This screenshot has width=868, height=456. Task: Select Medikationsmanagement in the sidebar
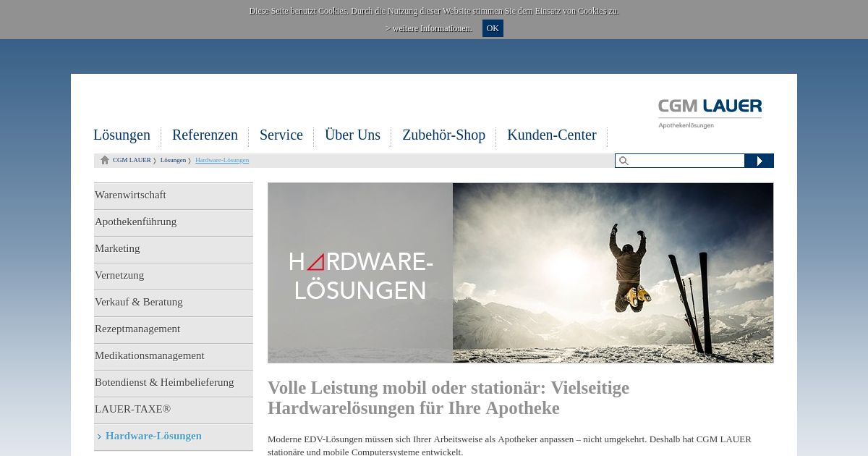coord(174,356)
